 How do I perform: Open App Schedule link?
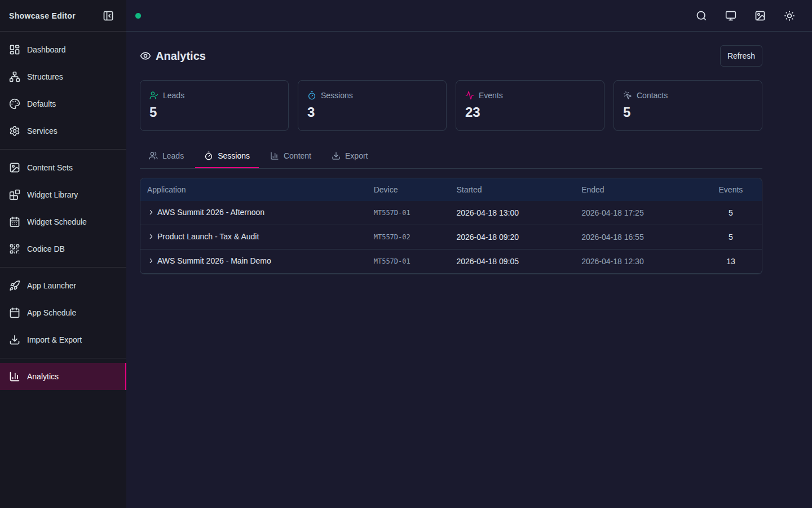tap(63, 313)
